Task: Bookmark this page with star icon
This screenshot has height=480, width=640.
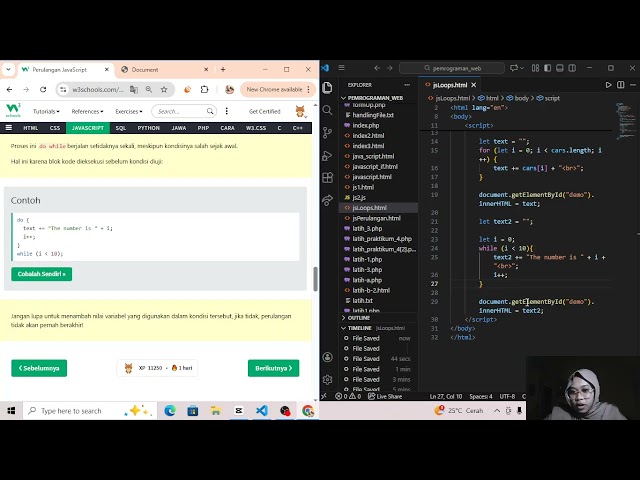Action: (164, 89)
